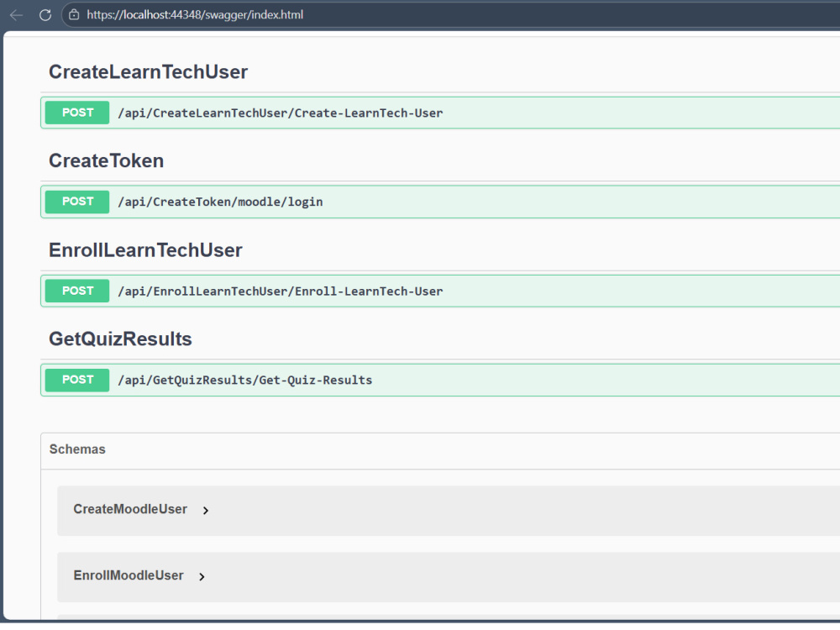Reload the Swagger page

(45, 15)
